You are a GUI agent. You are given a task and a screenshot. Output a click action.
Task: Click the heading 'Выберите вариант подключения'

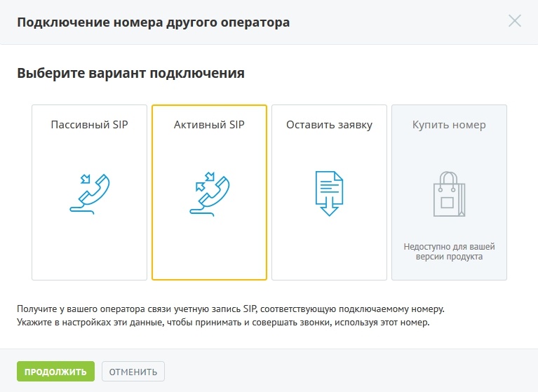130,73
